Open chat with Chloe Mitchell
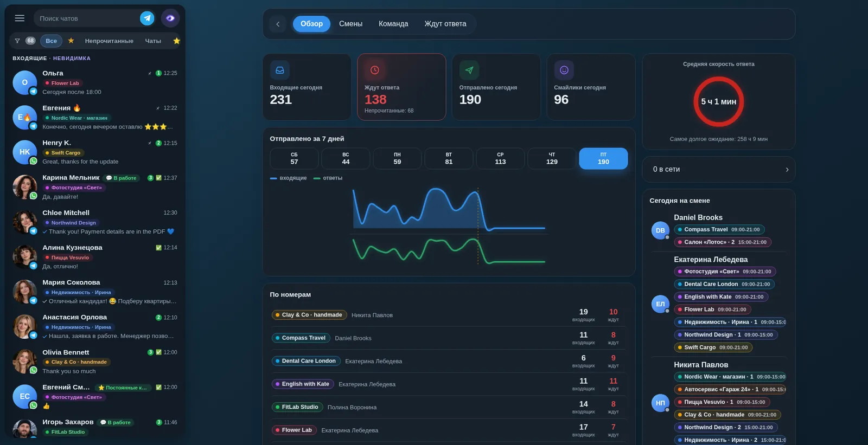The width and height of the screenshot is (868, 445). [95, 222]
